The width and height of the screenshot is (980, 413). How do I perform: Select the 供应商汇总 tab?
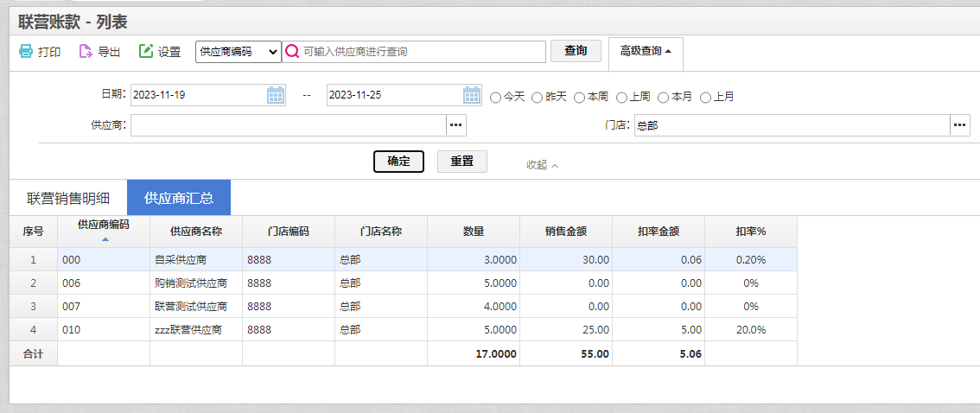(179, 198)
